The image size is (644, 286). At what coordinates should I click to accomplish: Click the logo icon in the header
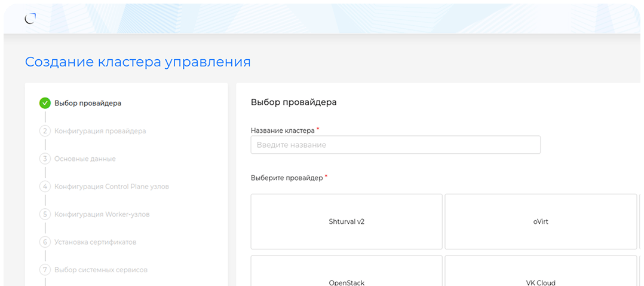pyautogui.click(x=30, y=19)
